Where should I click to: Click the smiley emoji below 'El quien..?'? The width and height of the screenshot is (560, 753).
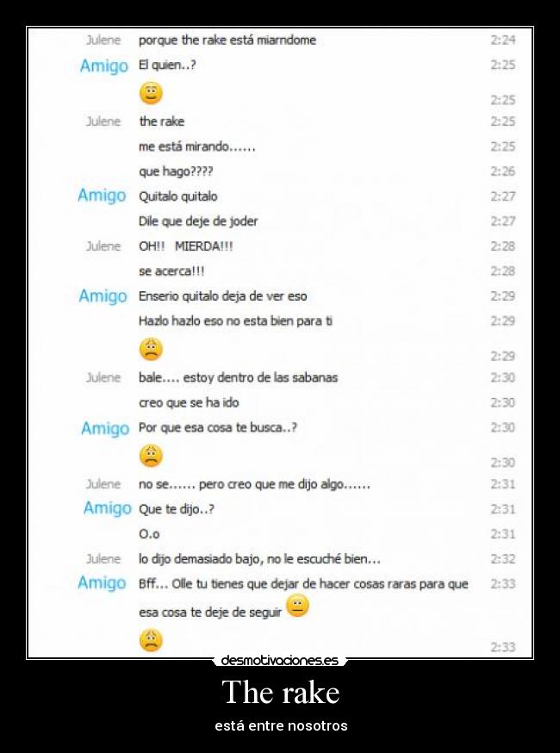[152, 93]
